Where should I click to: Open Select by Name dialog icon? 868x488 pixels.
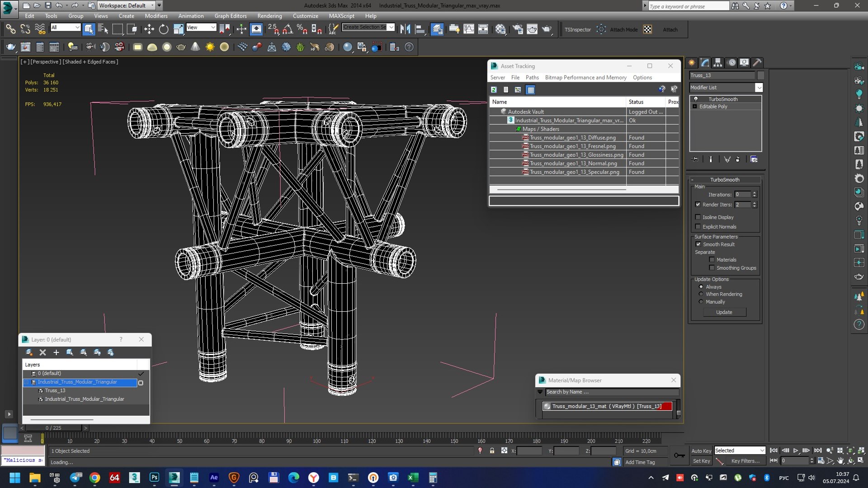[103, 29]
